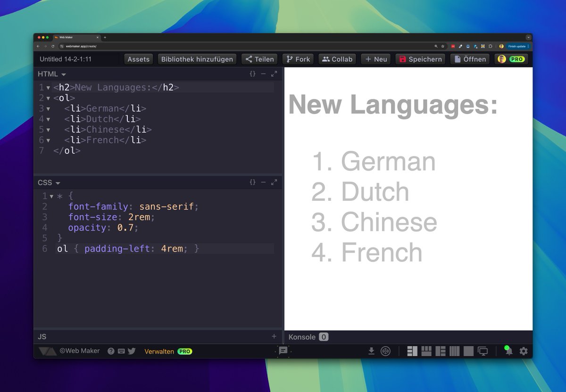Screen dimensions: 566x392
Task: Fold the Chinese li line arrow
Action: tap(48, 130)
